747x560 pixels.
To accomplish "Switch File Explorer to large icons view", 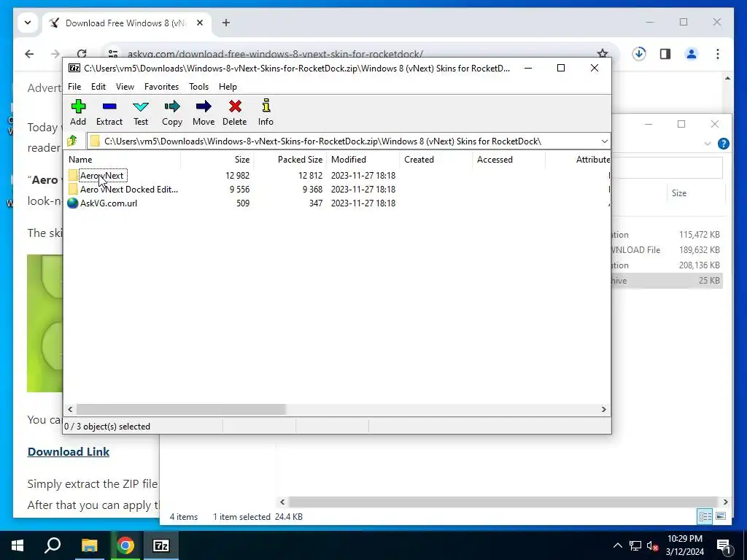I will point(721,517).
